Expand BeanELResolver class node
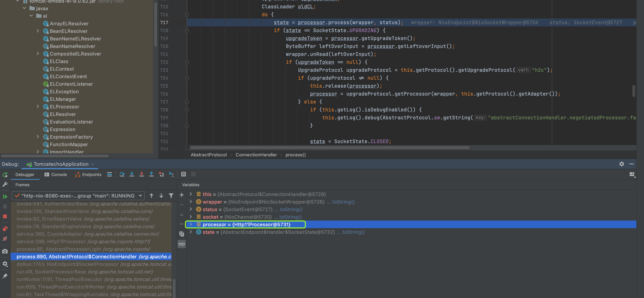The height and width of the screenshot is (298, 644). click(38, 31)
